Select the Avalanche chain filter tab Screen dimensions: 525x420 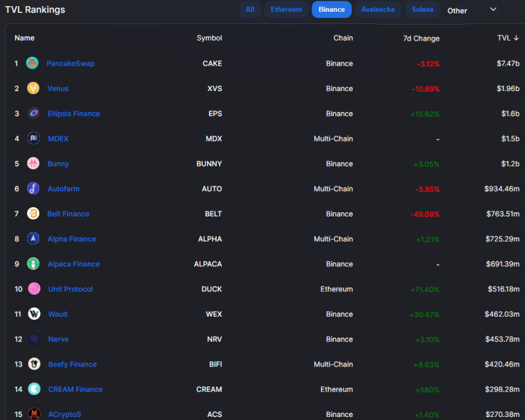coord(377,9)
